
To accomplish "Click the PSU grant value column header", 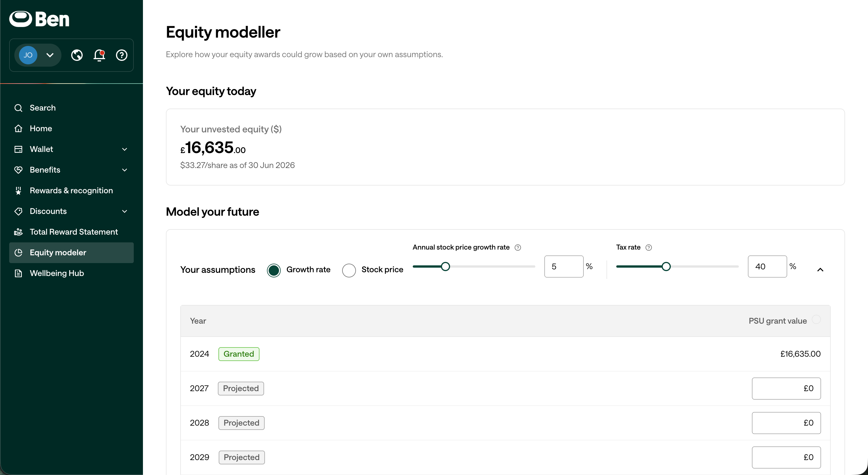I will pos(778,321).
